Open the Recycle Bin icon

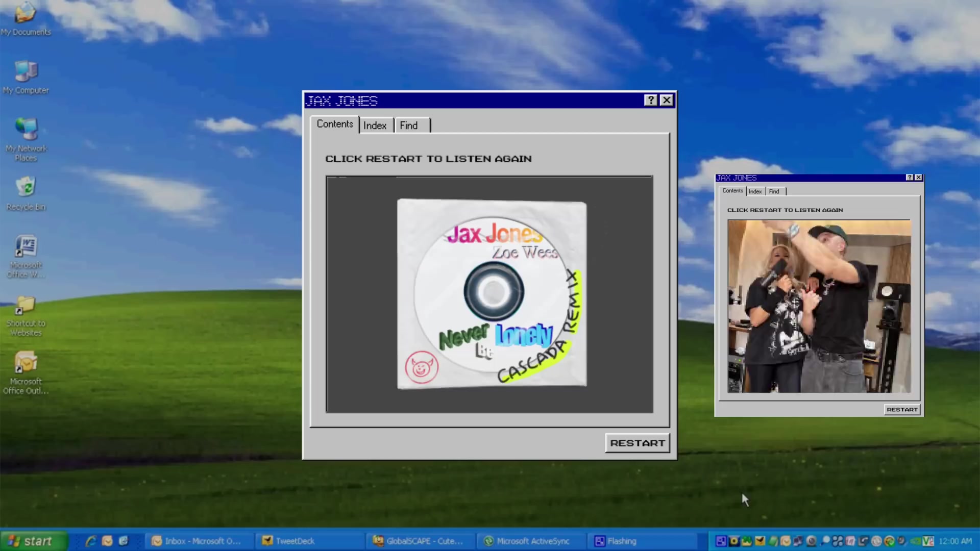[x=26, y=194]
